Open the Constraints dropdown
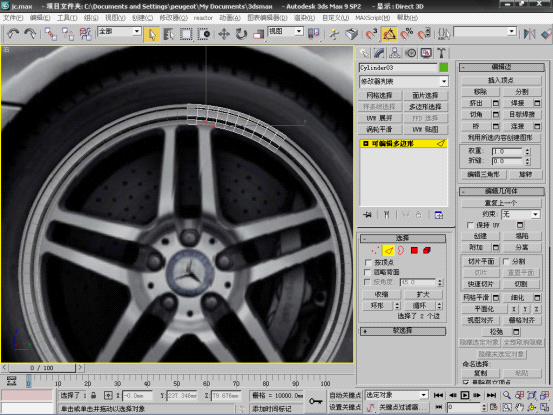553x415 pixels. 521,214
